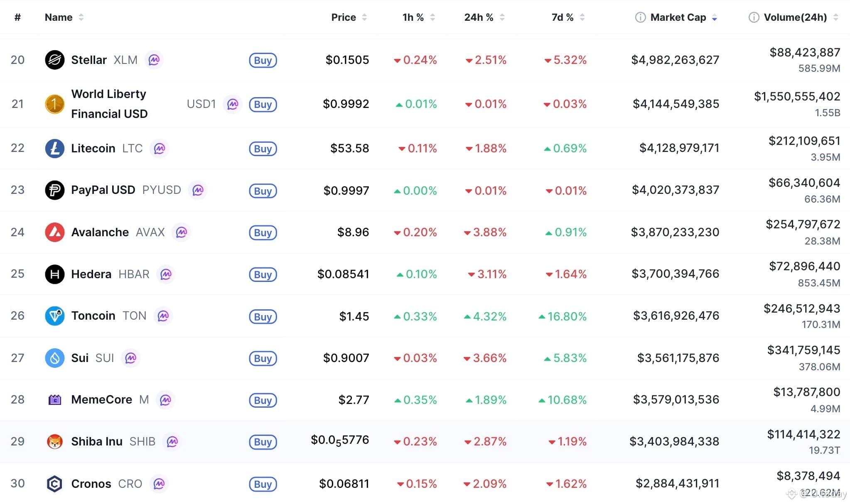This screenshot has width=850, height=504.
Task: Click the Toncoin logo icon
Action: (x=55, y=316)
